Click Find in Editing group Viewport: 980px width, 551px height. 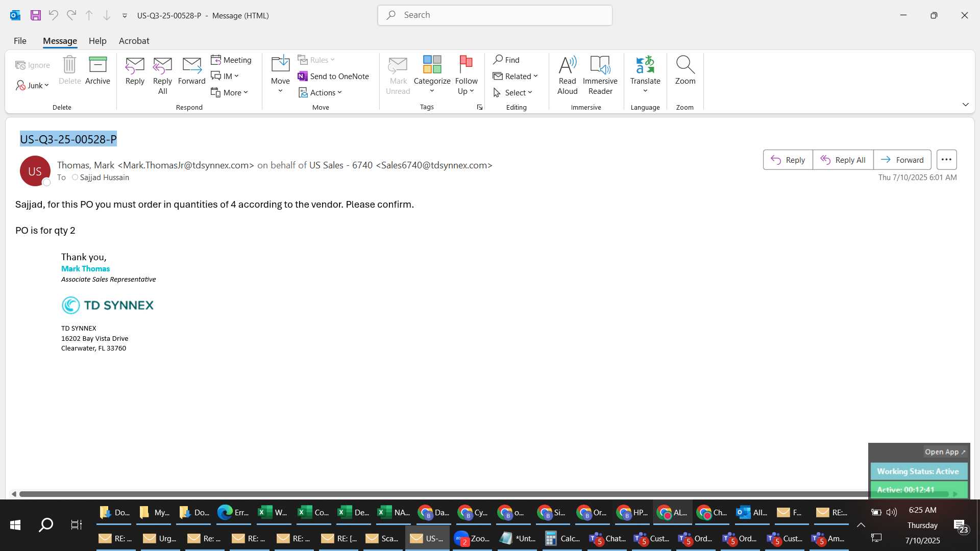(x=506, y=60)
